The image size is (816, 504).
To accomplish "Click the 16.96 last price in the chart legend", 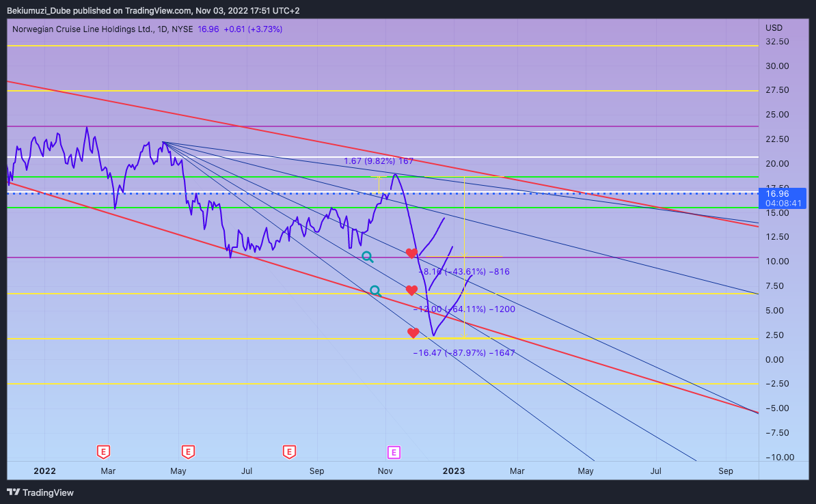I will (x=208, y=29).
